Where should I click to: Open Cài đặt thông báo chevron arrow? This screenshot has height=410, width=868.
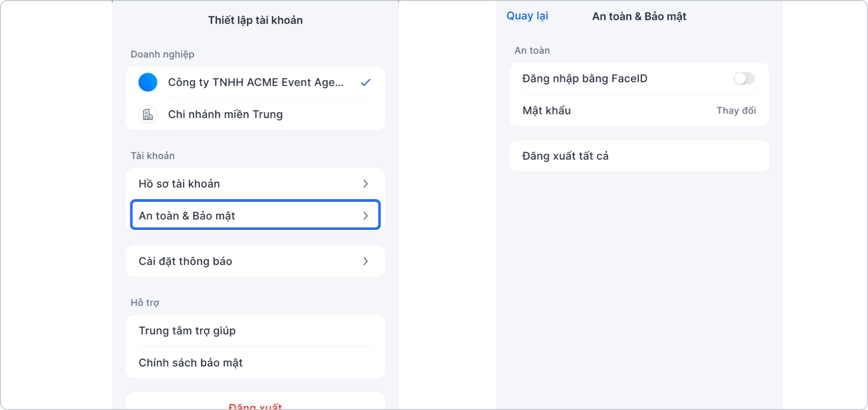tap(365, 261)
